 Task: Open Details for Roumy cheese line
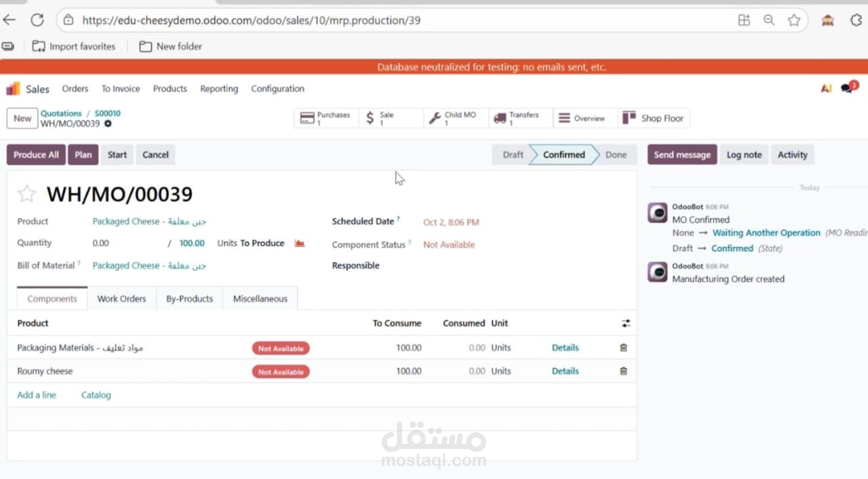(x=565, y=371)
